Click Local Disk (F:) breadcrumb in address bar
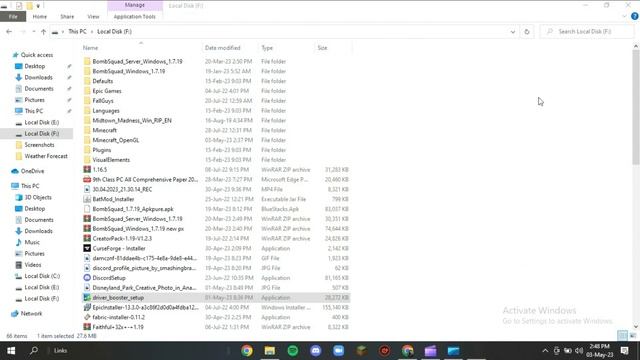Screen dimensions: 640x360 [114, 31]
